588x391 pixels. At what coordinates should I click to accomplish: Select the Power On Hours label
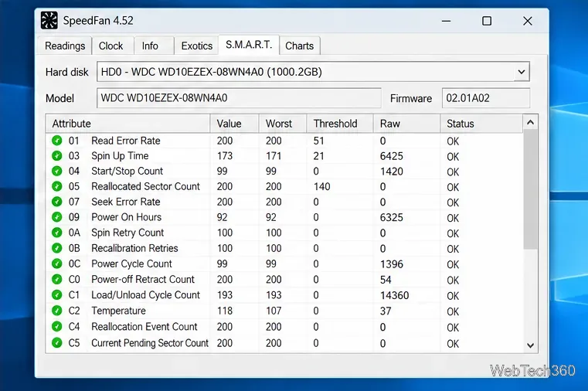[x=127, y=217]
